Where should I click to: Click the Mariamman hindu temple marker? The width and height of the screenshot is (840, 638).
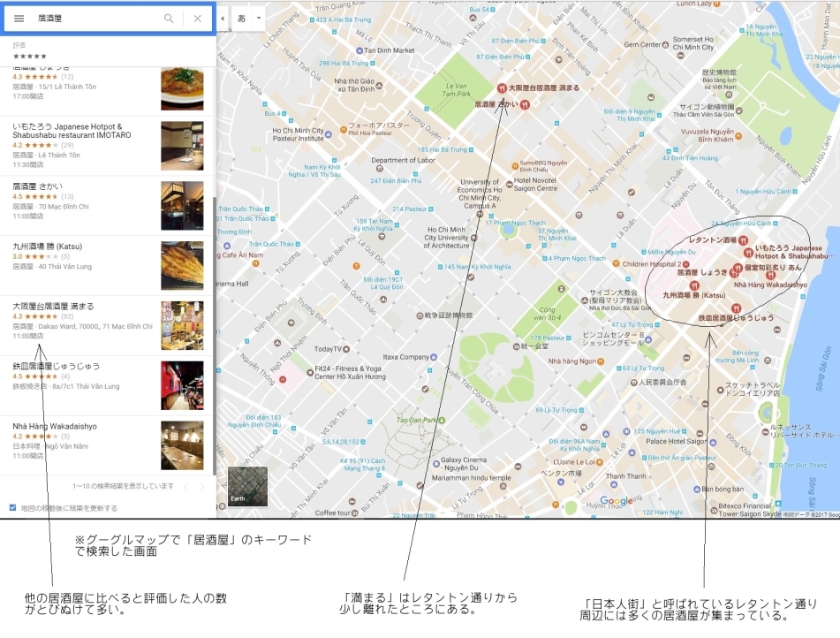[x=503, y=486]
